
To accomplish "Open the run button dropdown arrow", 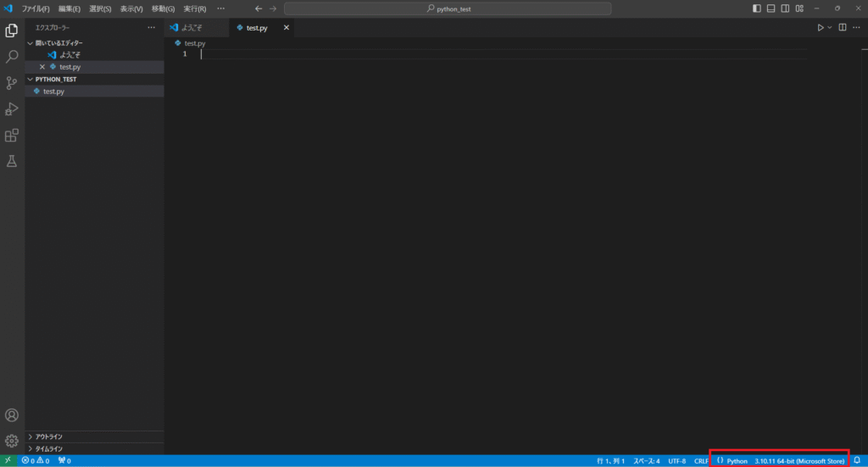I will coord(830,28).
